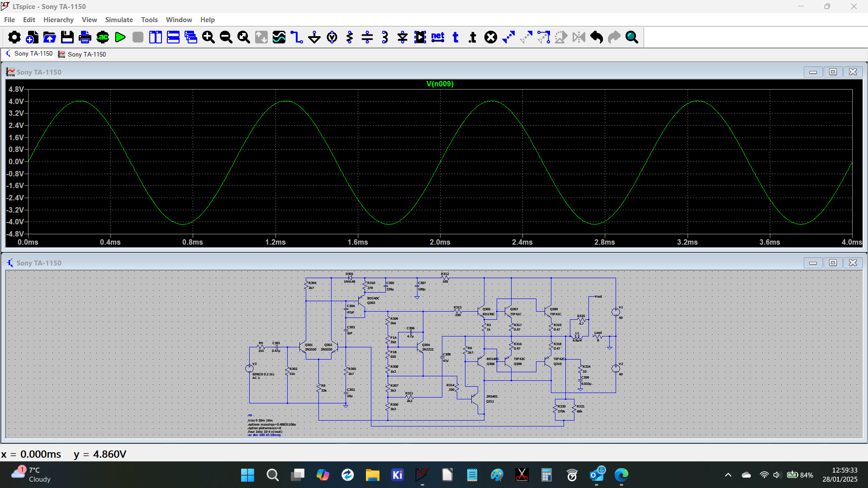Place a ground symbol
Image resolution: width=868 pixels, height=488 pixels.
point(314,37)
